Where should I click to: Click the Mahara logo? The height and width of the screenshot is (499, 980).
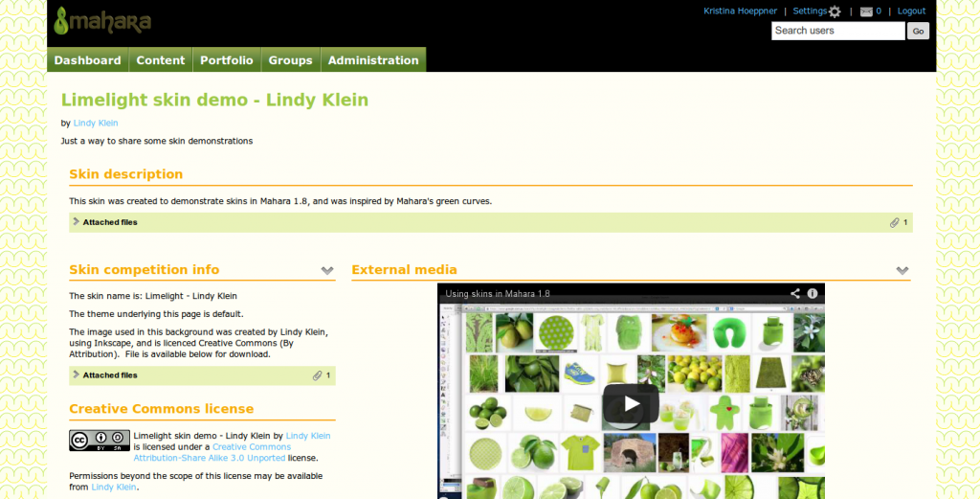click(103, 21)
